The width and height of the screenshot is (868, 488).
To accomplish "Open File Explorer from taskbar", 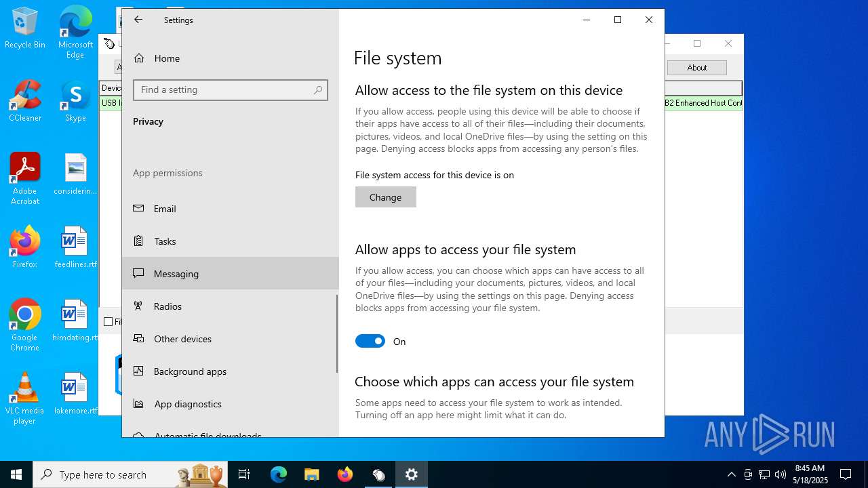I will click(x=311, y=474).
